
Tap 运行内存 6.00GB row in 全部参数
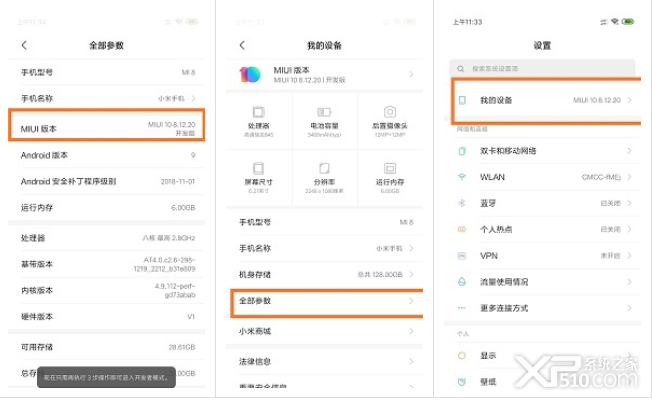106,207
